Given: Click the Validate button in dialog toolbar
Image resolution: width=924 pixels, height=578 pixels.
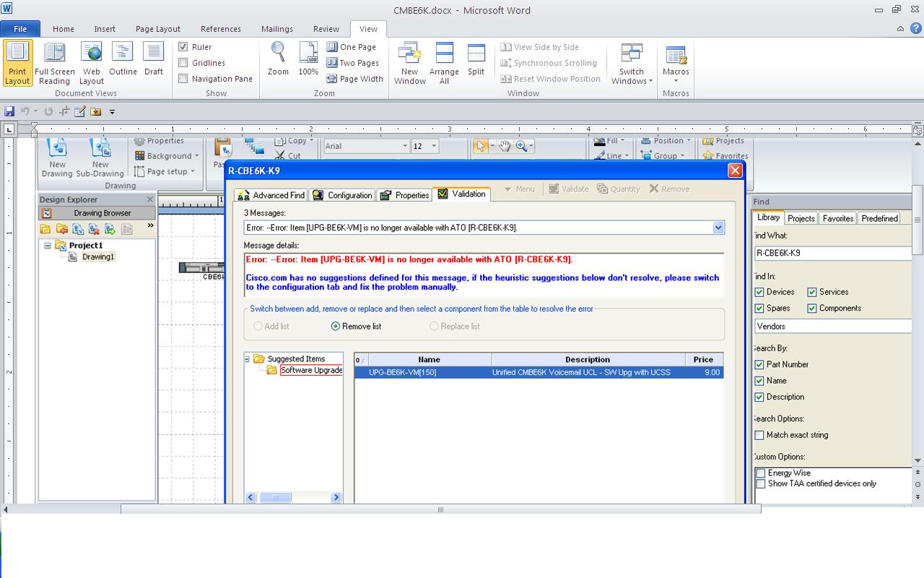Looking at the screenshot, I should (568, 189).
